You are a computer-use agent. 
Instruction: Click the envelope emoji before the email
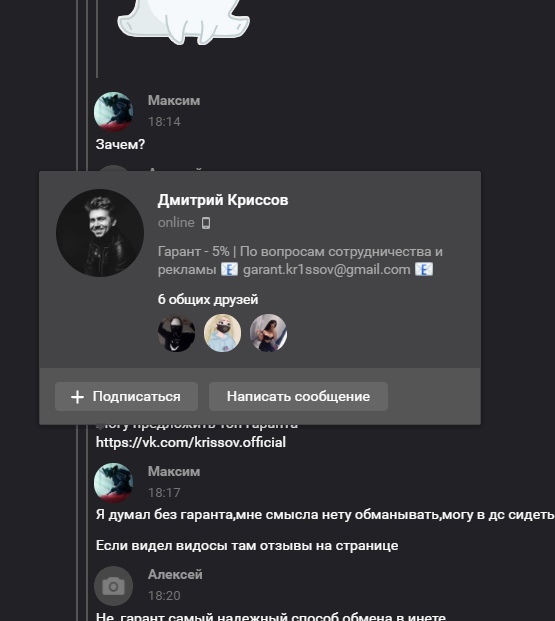[x=229, y=270]
